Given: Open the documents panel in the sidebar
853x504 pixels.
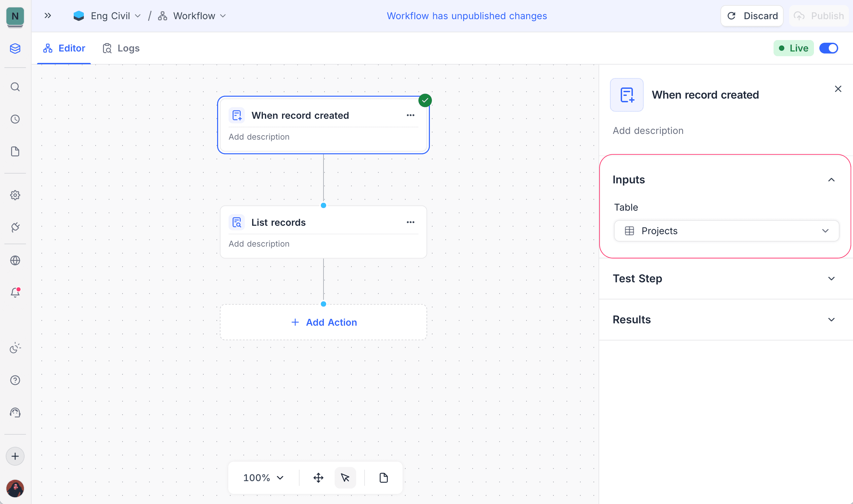Looking at the screenshot, I should coord(15,151).
